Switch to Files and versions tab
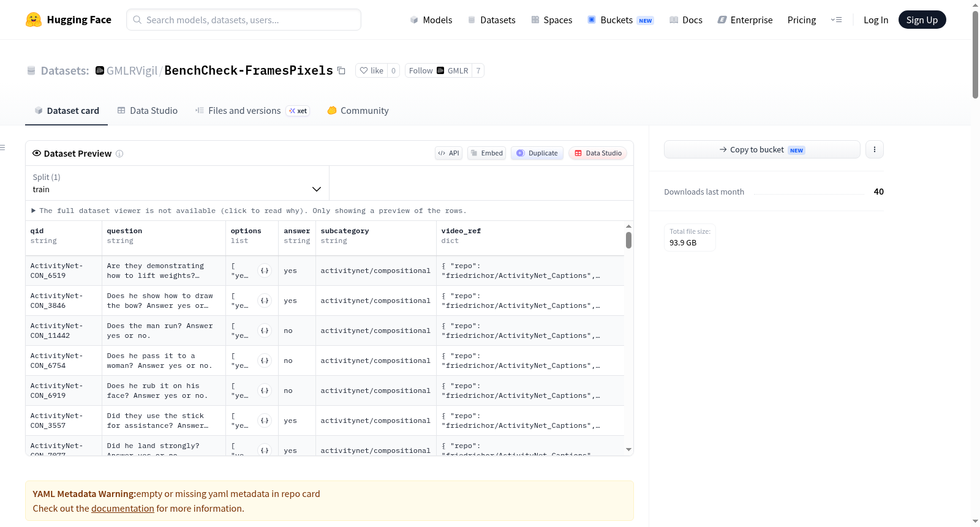The image size is (980, 527). tap(252, 111)
